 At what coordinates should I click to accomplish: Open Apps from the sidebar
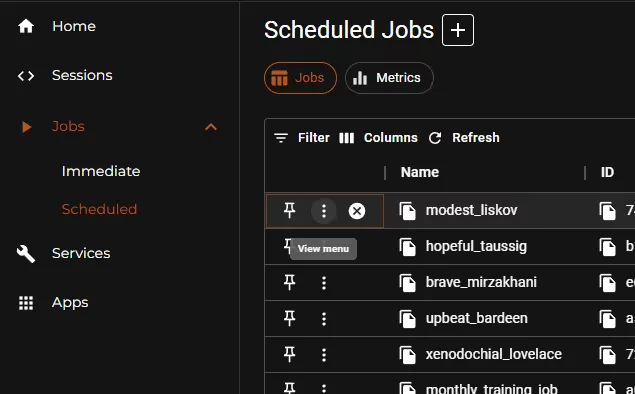[70, 302]
